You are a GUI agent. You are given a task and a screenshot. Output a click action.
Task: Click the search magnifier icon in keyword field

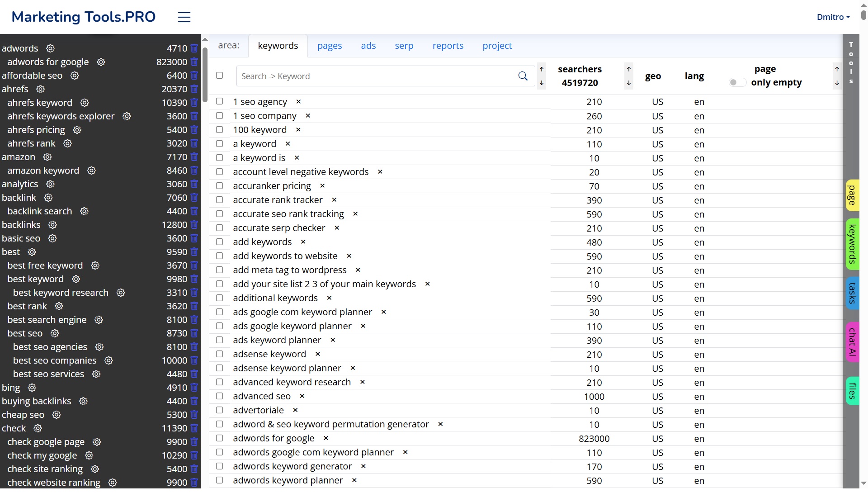coord(523,76)
